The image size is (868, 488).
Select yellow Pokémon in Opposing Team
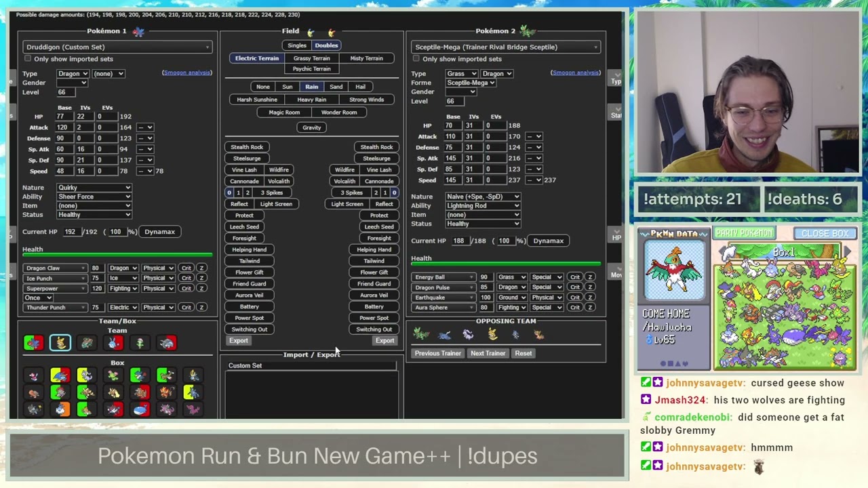(492, 334)
